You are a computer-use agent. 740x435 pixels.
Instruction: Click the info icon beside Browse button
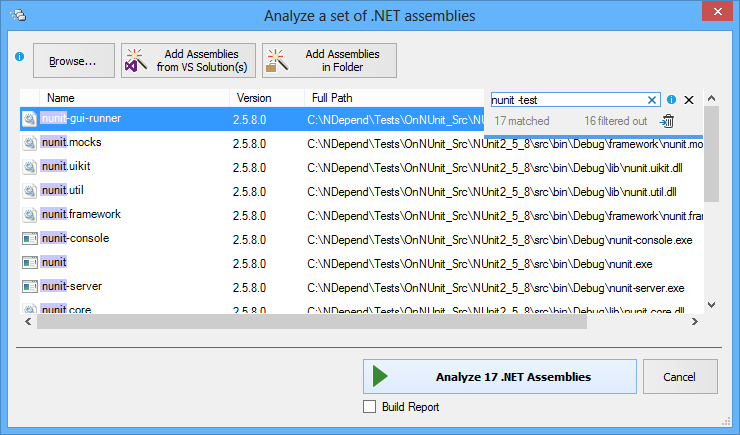(19, 57)
